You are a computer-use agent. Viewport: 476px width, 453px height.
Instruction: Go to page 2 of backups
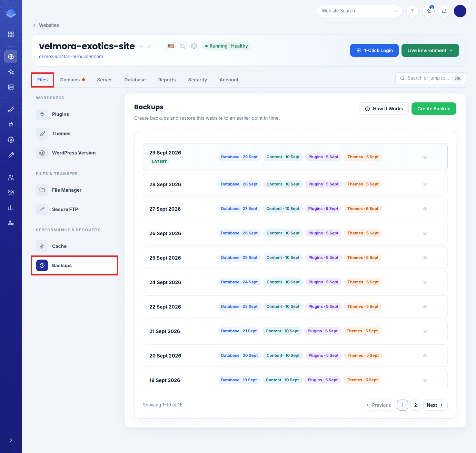(x=416, y=405)
